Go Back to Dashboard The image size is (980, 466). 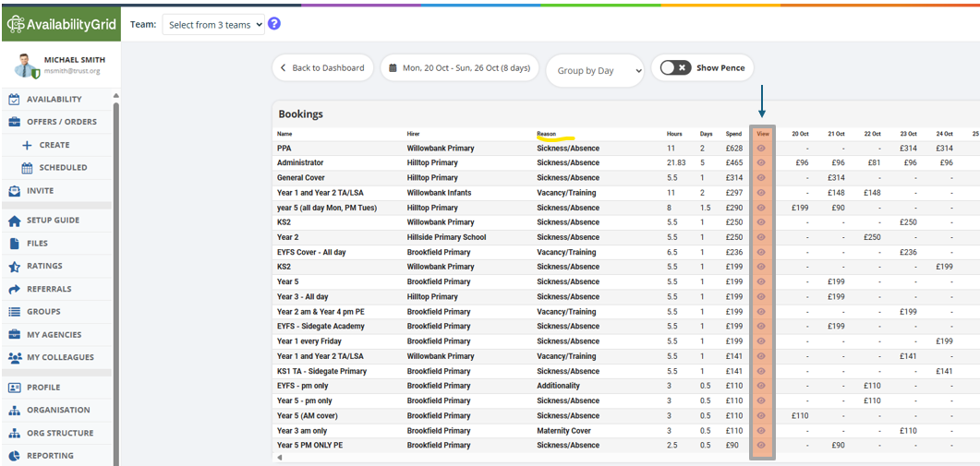(x=322, y=68)
